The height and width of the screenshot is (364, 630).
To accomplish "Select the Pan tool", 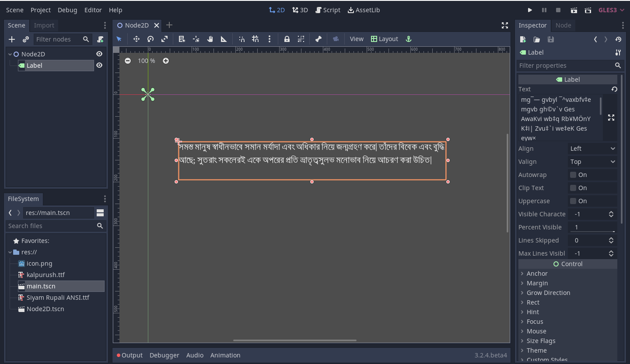I will pyautogui.click(x=210, y=39).
